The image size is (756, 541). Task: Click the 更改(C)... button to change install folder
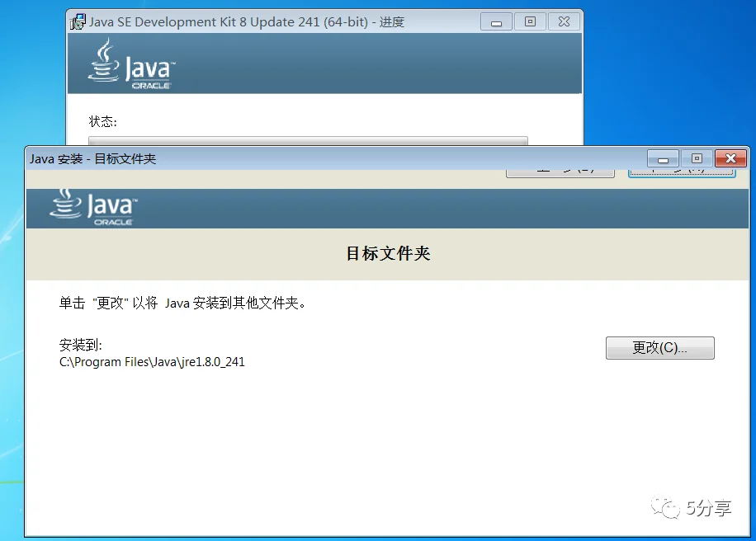pos(659,347)
